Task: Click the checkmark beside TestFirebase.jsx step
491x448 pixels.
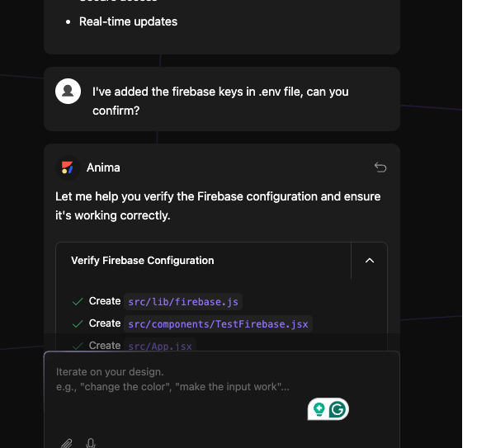Action: [x=78, y=323]
